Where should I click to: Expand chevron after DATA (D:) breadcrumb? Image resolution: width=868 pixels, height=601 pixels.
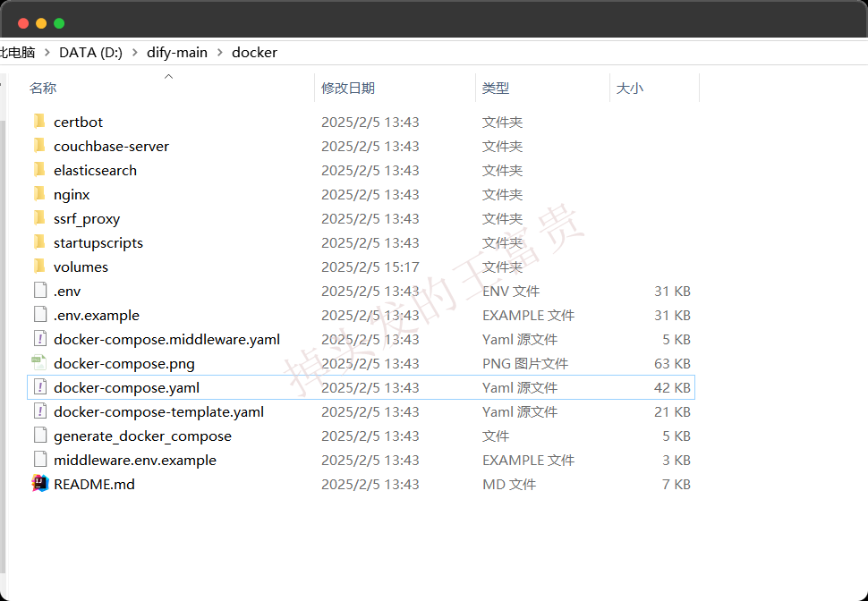[134, 53]
